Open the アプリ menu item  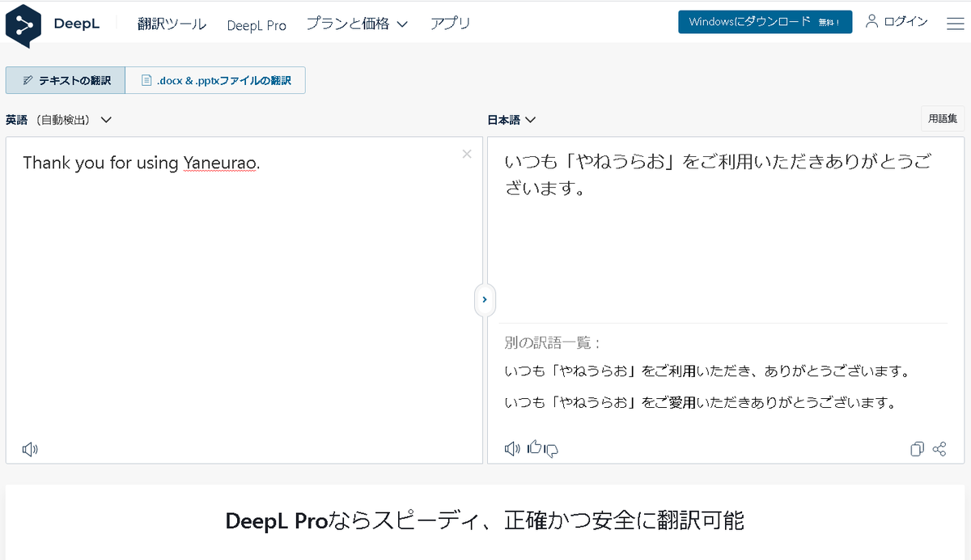coord(451,23)
